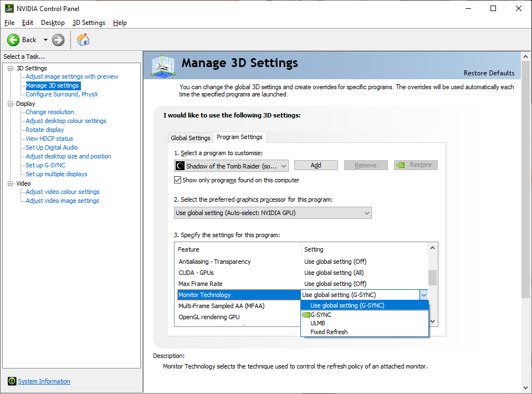Open the program selection dropdown

point(232,166)
